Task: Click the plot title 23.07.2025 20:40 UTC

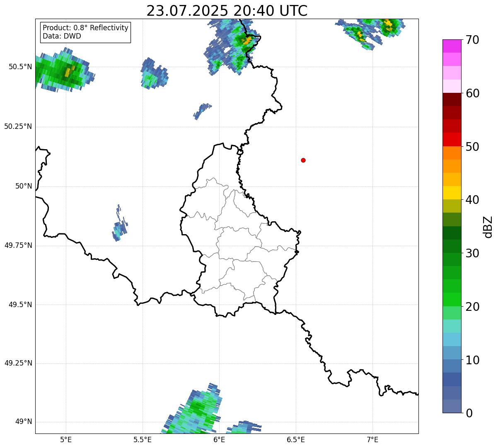Action: [x=227, y=11]
